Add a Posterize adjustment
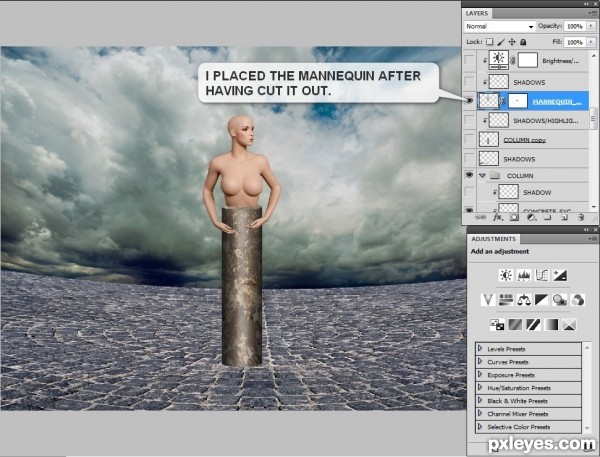The height and width of the screenshot is (457, 600). click(x=515, y=325)
